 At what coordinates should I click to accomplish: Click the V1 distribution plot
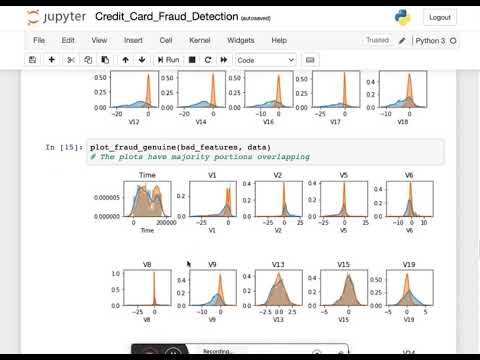pos(213,199)
